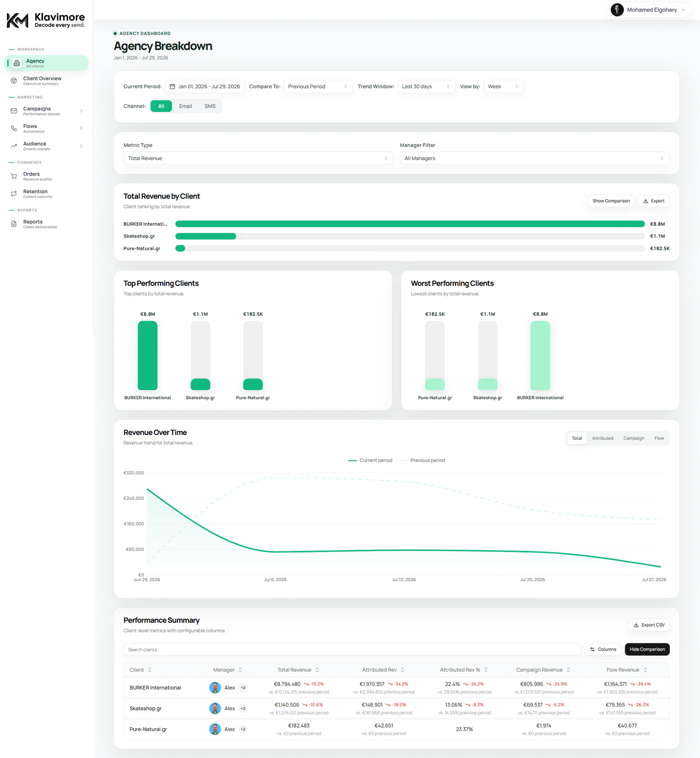Switch to the Attributed revenue tab
The image size is (700, 758).
pyautogui.click(x=602, y=438)
